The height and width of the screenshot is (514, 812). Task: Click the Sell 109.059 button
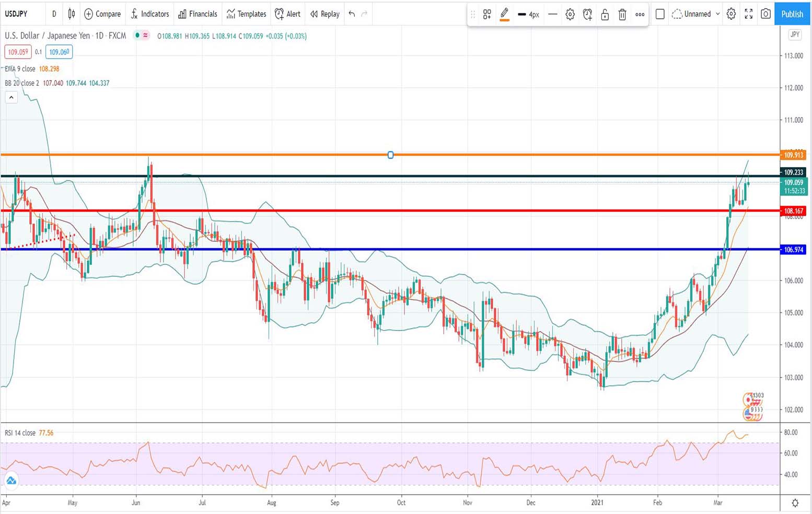tap(18, 52)
